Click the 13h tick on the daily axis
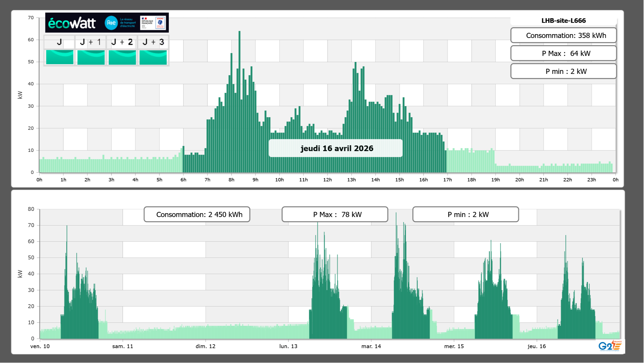Screen dimensions: 644x363 coord(351,180)
